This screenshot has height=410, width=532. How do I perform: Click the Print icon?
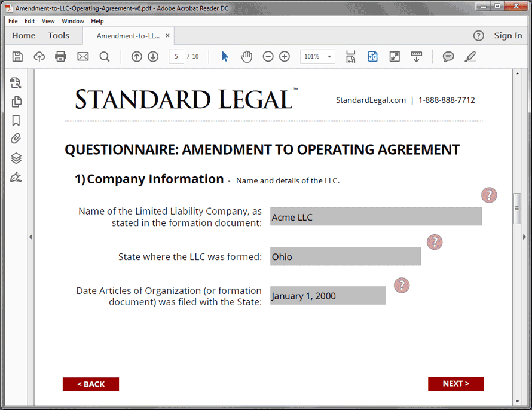[61, 56]
